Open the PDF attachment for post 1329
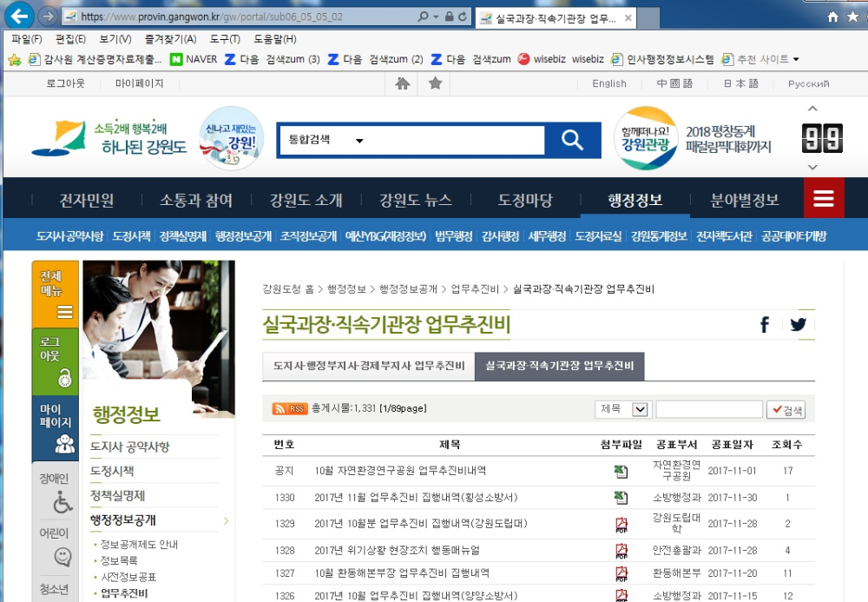868x602 pixels. [620, 525]
